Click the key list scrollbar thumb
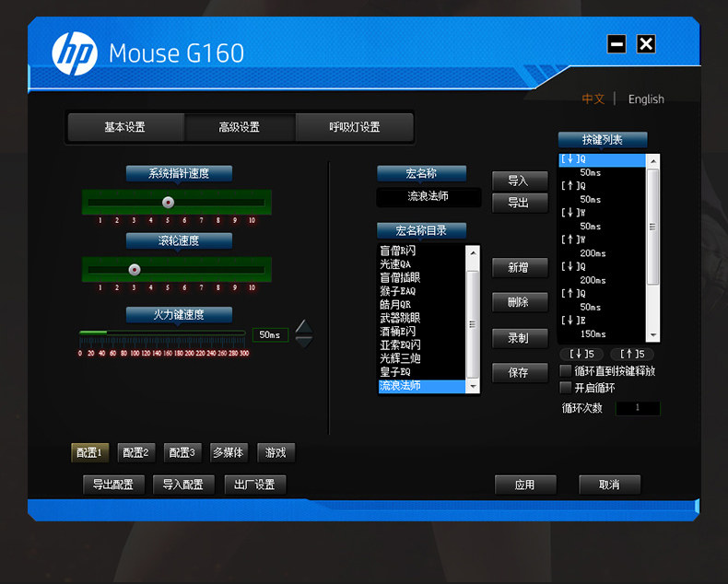728x584 pixels. [x=652, y=227]
